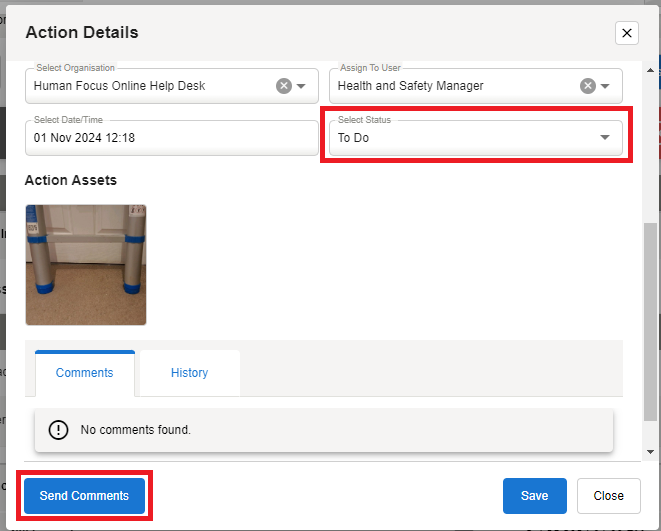Click the Human Focus Online Help Desk field
This screenshot has width=661, height=531.
coord(150,86)
